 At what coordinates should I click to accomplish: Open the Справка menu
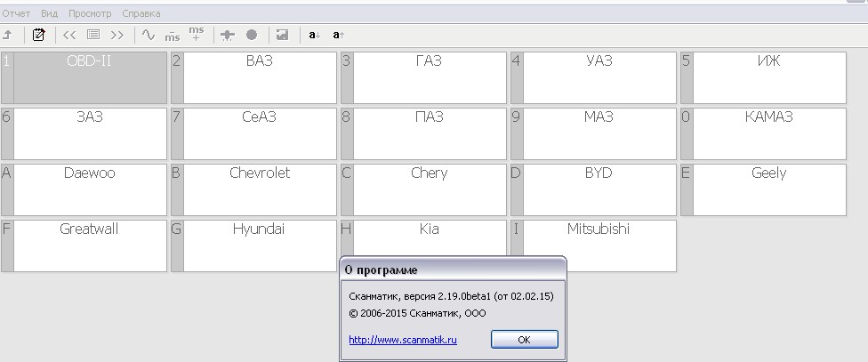pos(141,13)
